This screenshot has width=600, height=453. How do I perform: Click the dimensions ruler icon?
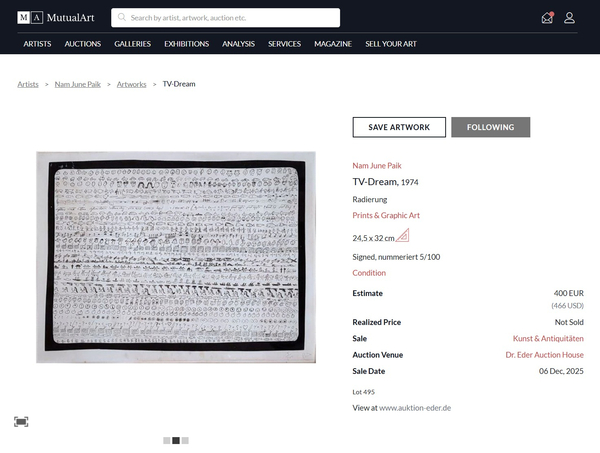(402, 237)
